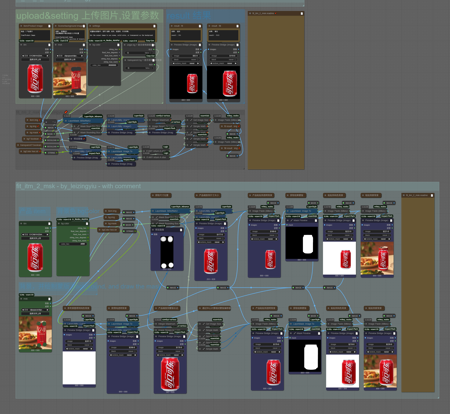Click the upload button below the food background selector
Viewport: 450px width, 414px height.
point(70,59)
